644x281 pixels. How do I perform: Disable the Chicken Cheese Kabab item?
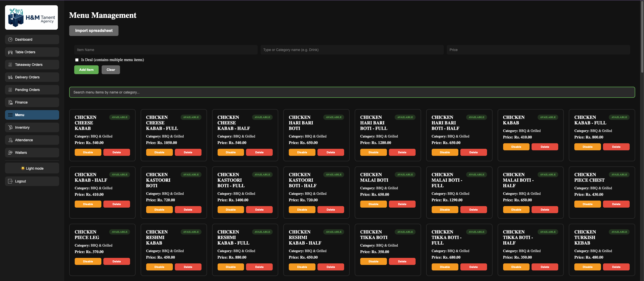88,152
